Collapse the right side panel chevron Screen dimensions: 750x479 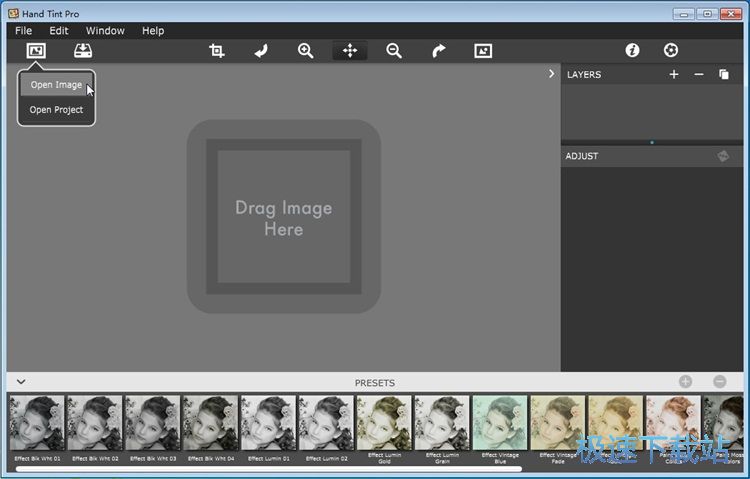[551, 74]
